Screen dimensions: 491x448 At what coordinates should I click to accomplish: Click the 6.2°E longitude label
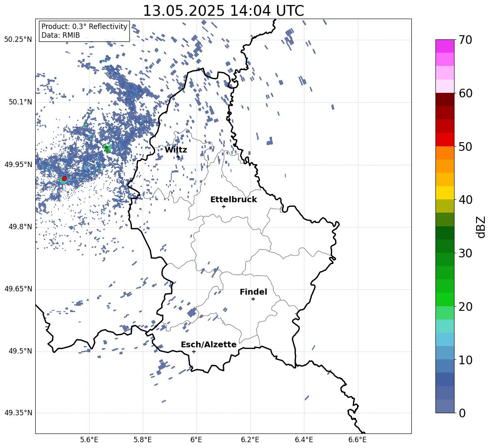[250, 440]
